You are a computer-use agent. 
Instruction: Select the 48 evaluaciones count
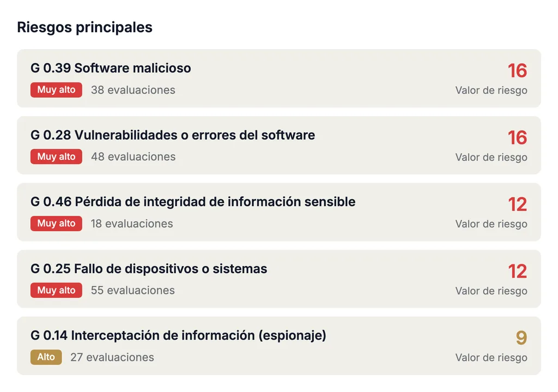coord(134,156)
